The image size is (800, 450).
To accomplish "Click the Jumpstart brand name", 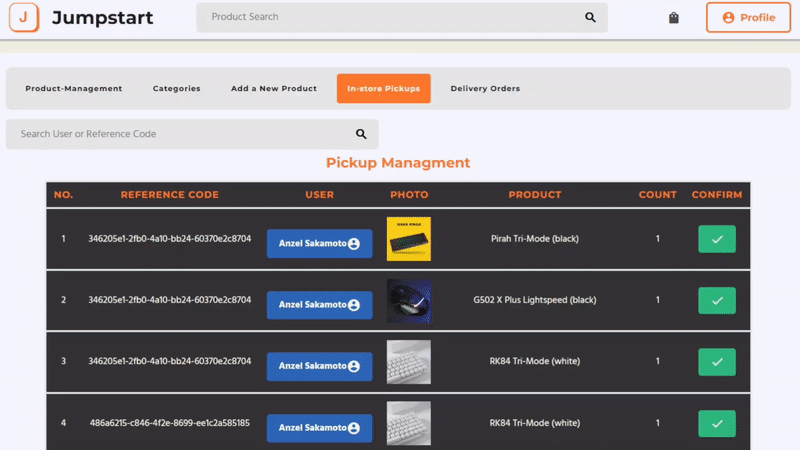I will point(103,18).
